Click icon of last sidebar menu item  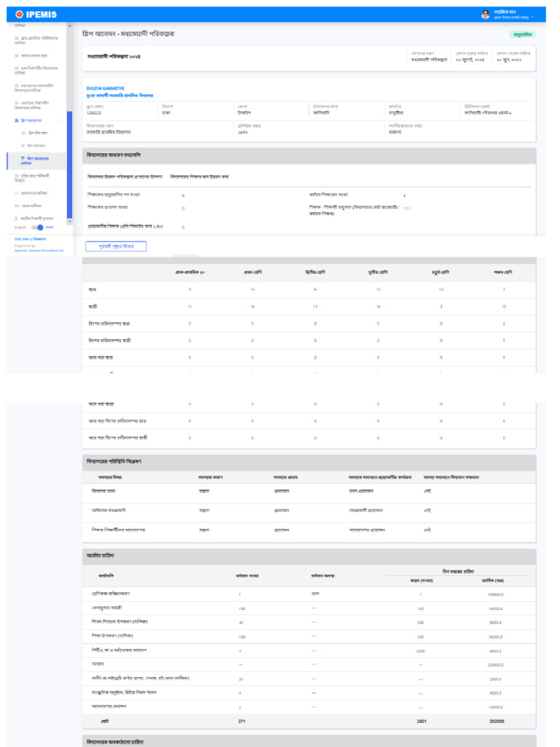click(x=17, y=219)
